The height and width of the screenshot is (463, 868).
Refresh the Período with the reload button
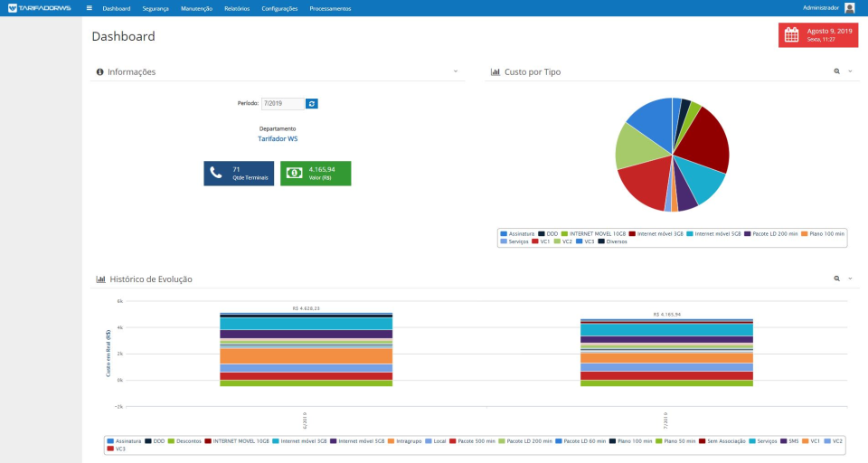[312, 104]
